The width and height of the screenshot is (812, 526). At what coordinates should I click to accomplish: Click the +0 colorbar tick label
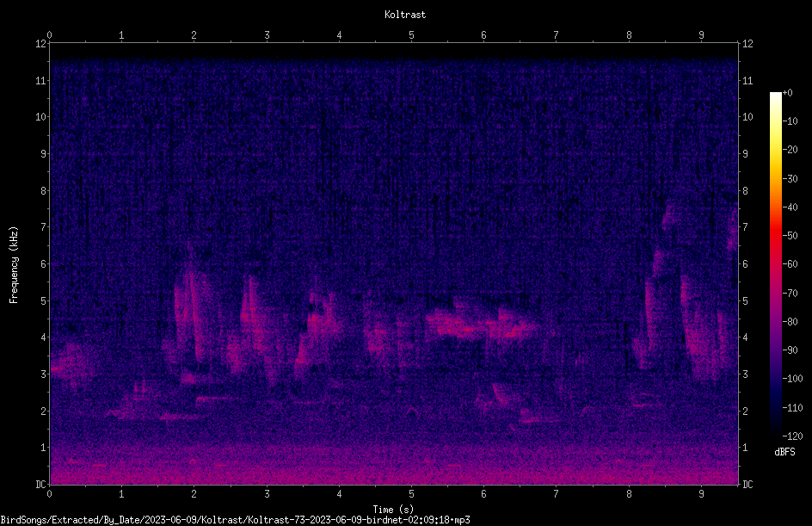tap(787, 93)
